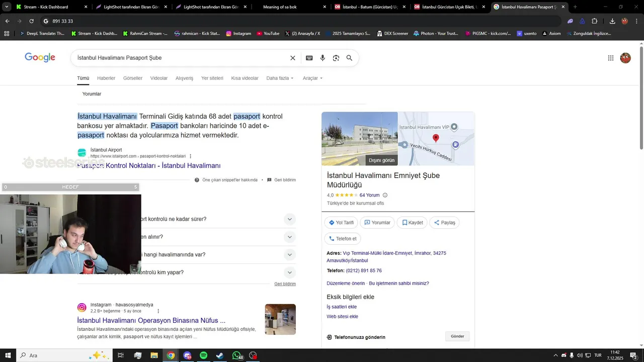This screenshot has width=644, height=362.
Task: Show hidden system tray icons
Action: [555, 355]
